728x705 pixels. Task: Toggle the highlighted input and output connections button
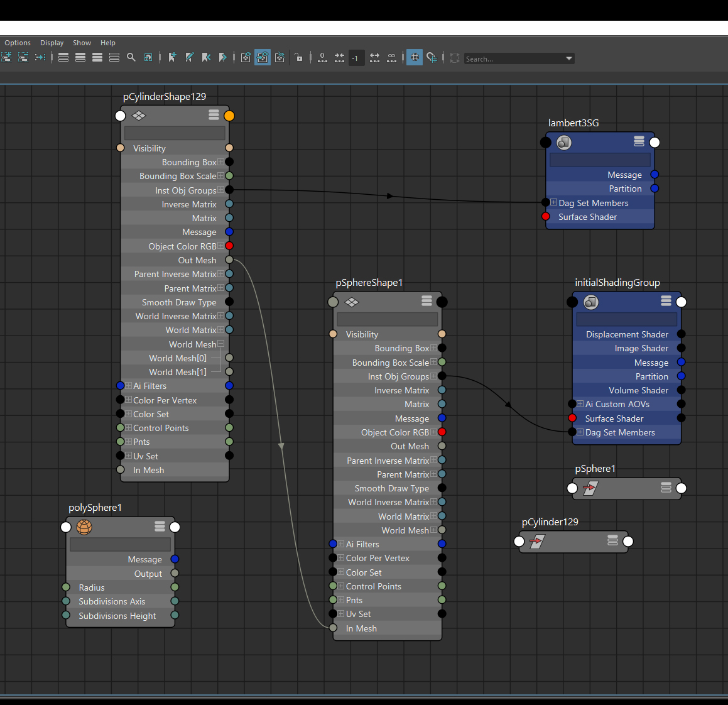tap(263, 58)
